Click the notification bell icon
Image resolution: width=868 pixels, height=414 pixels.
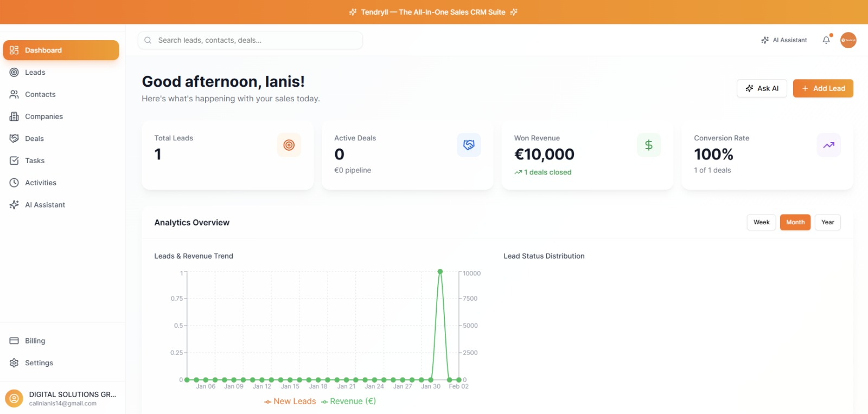(x=826, y=40)
